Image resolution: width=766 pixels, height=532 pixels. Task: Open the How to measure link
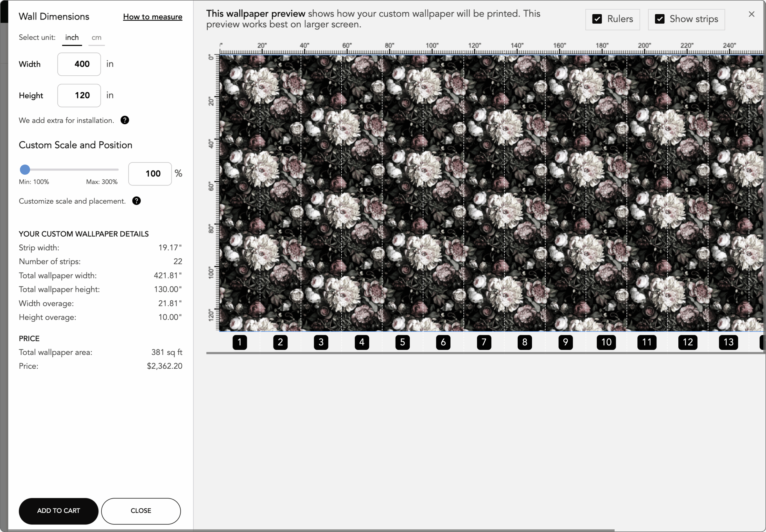click(152, 17)
